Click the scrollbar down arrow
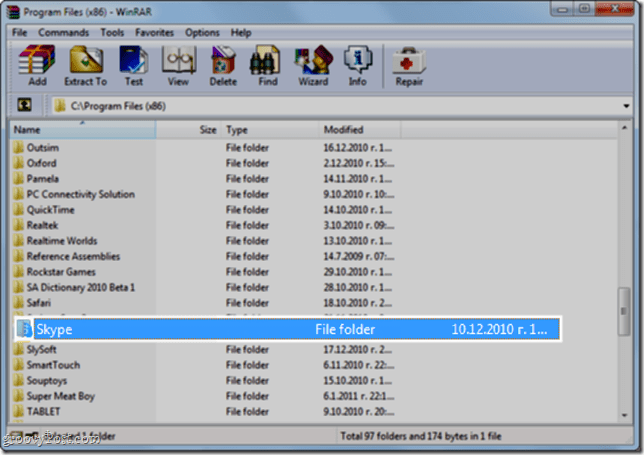 click(x=624, y=415)
